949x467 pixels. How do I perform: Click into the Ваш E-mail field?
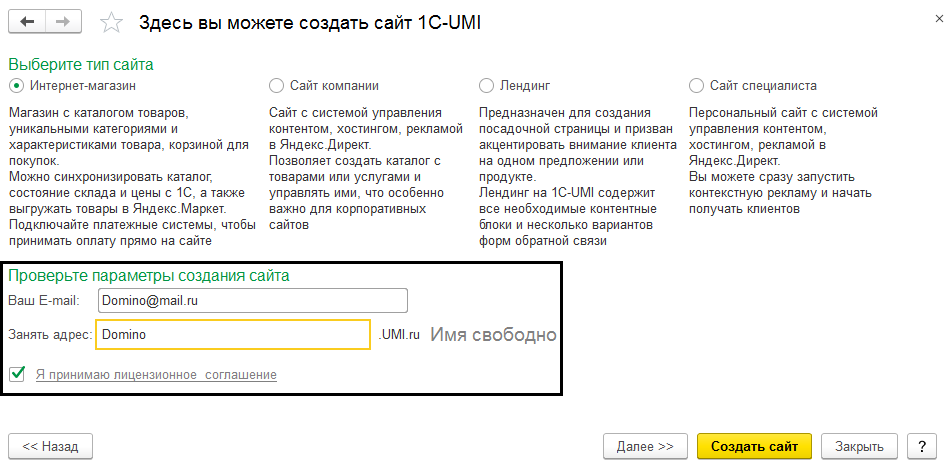click(252, 301)
